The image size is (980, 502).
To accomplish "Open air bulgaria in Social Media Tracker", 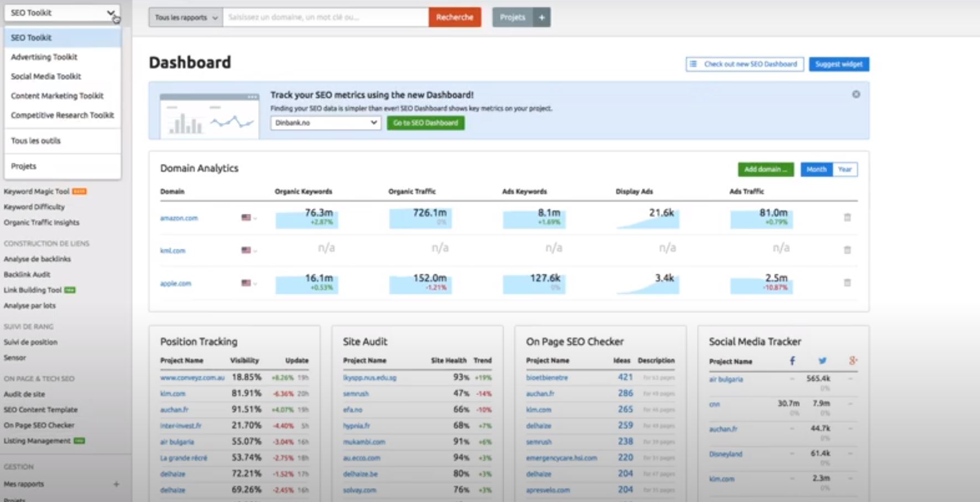I will (x=726, y=380).
